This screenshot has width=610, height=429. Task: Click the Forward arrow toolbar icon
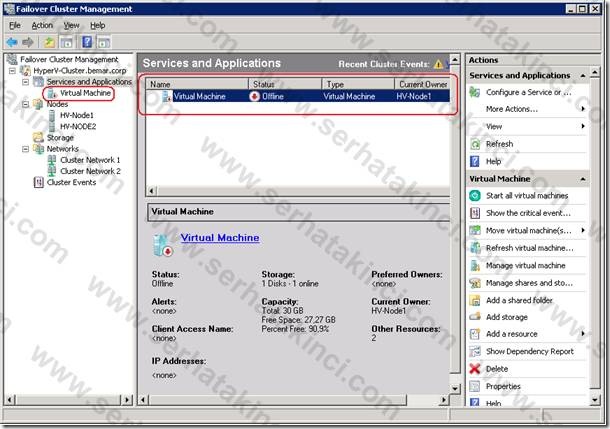click(28, 42)
